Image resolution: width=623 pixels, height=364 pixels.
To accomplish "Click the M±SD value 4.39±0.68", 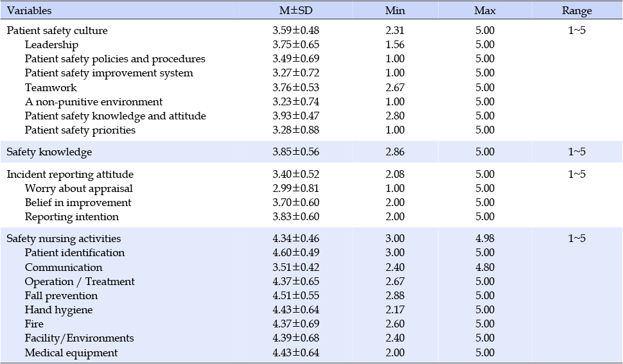I will point(295,338).
